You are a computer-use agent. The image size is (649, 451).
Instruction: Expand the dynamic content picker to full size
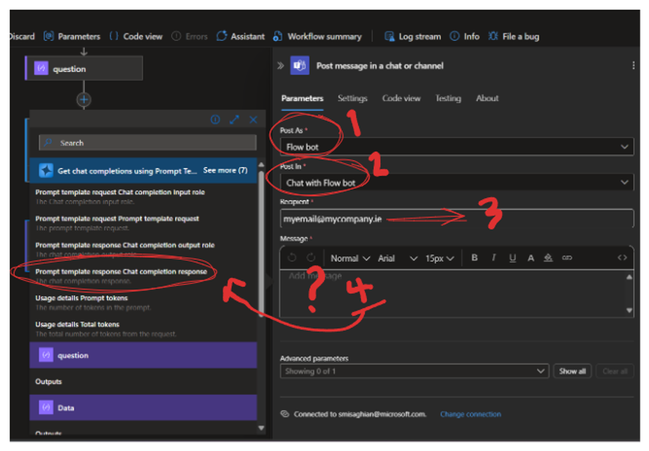pyautogui.click(x=234, y=120)
